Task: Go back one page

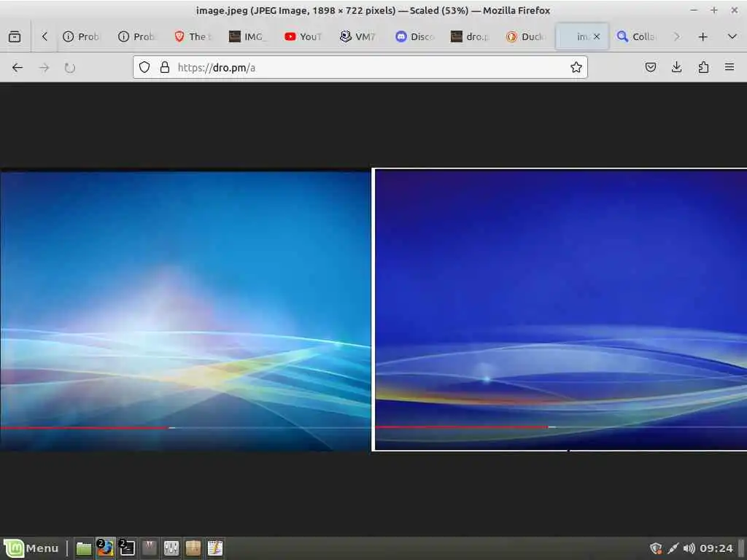Action: click(18, 68)
